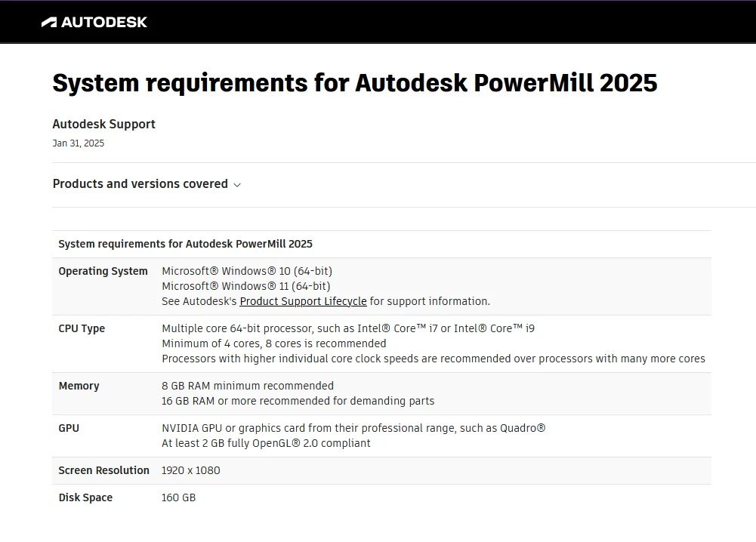
Task: Click the Products and versions covered heading
Action: (x=140, y=184)
